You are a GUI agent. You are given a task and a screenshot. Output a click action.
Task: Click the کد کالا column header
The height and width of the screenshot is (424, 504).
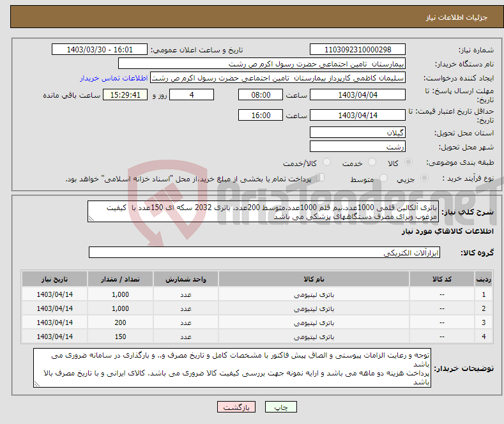coord(442,279)
